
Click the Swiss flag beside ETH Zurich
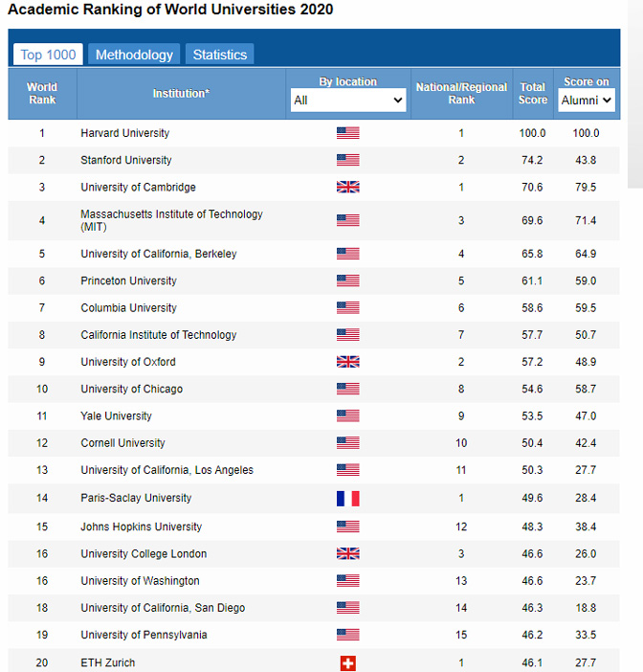point(347,662)
